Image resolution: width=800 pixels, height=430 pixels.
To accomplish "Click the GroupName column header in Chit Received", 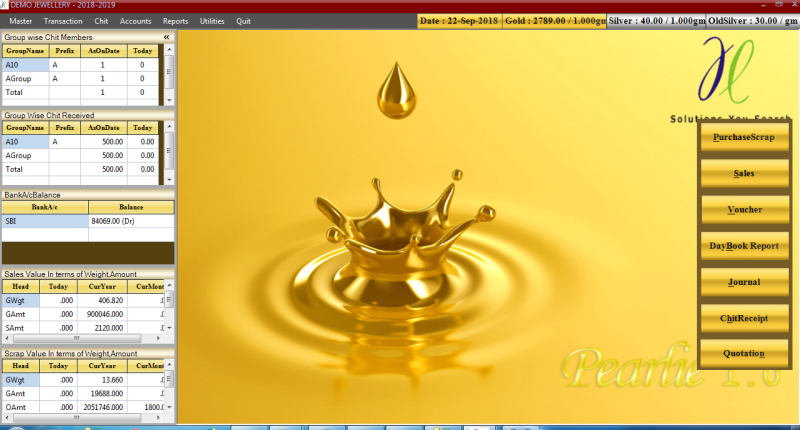I will 25,128.
